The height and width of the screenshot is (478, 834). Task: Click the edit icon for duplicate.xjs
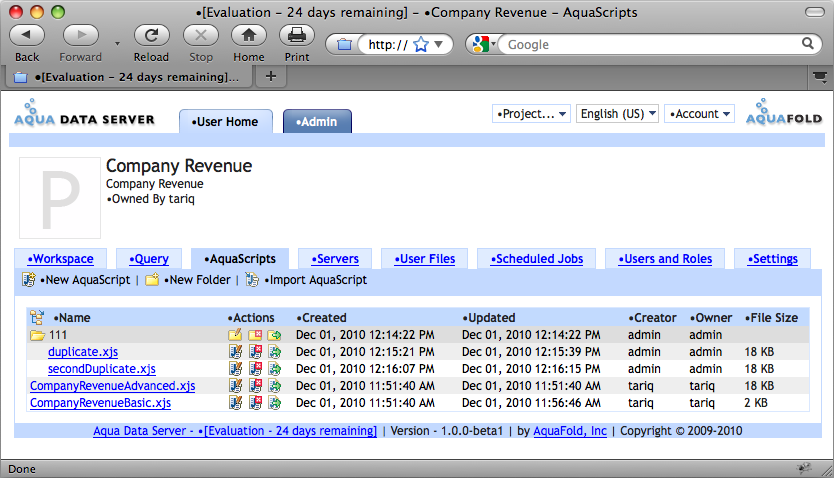pos(235,352)
